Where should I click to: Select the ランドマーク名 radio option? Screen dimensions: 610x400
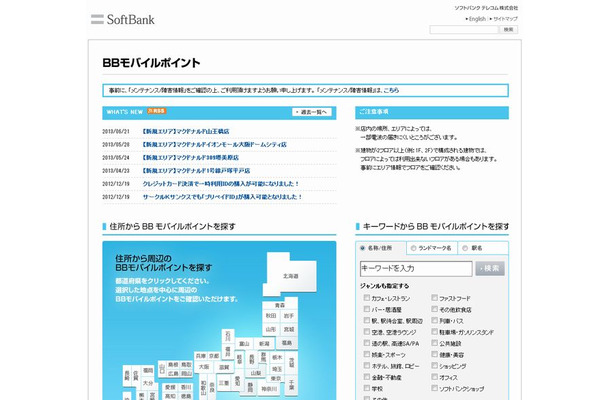pos(413,248)
